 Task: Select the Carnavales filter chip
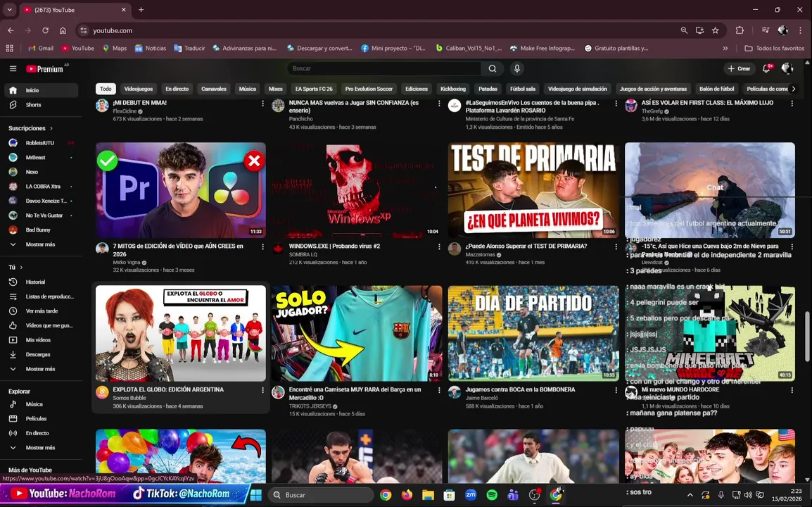click(214, 89)
